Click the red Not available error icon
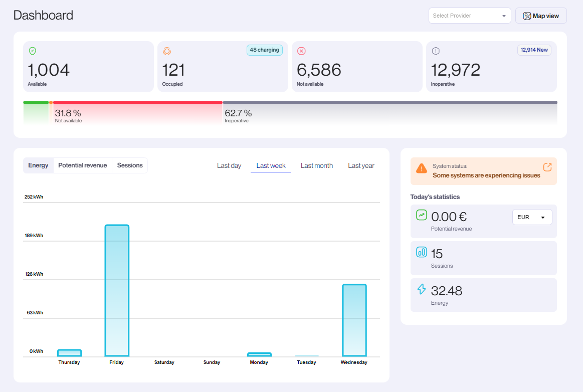 pos(301,51)
